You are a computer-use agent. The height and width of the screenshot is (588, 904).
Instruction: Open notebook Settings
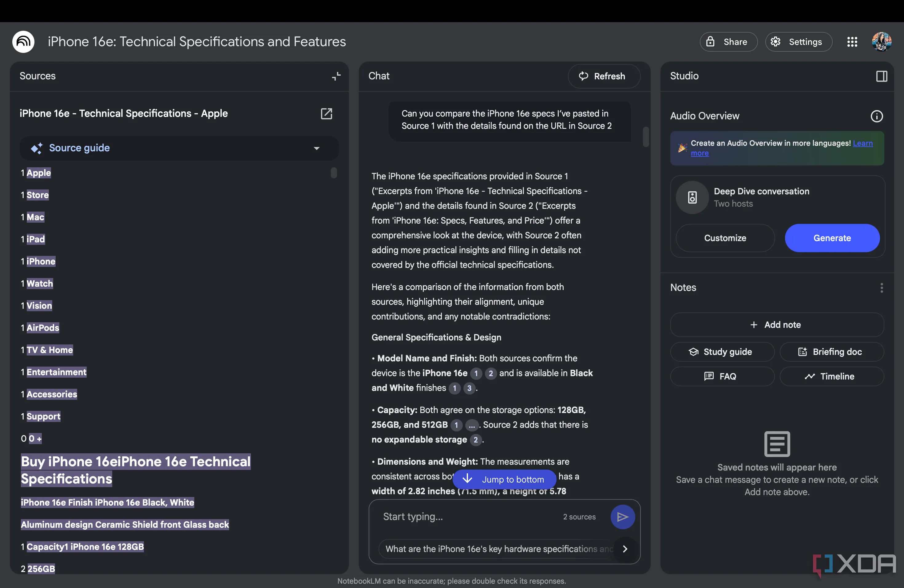(799, 42)
